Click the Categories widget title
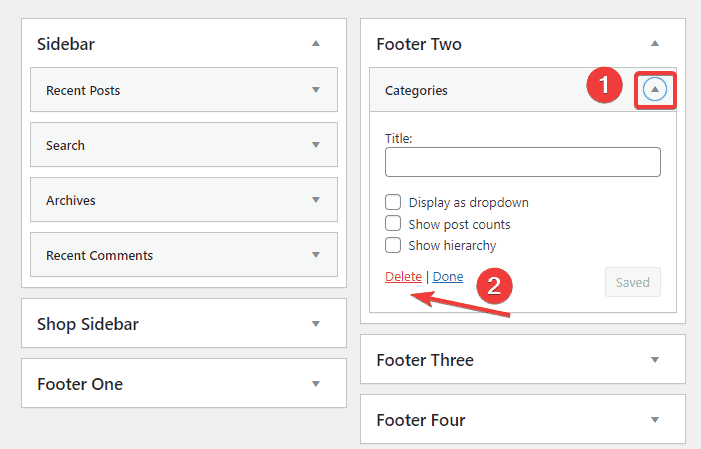Screen dimensions: 701x449 pos(416,90)
